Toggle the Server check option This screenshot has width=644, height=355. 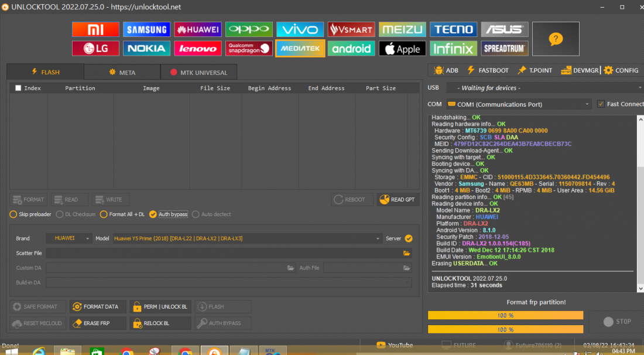[408, 238]
